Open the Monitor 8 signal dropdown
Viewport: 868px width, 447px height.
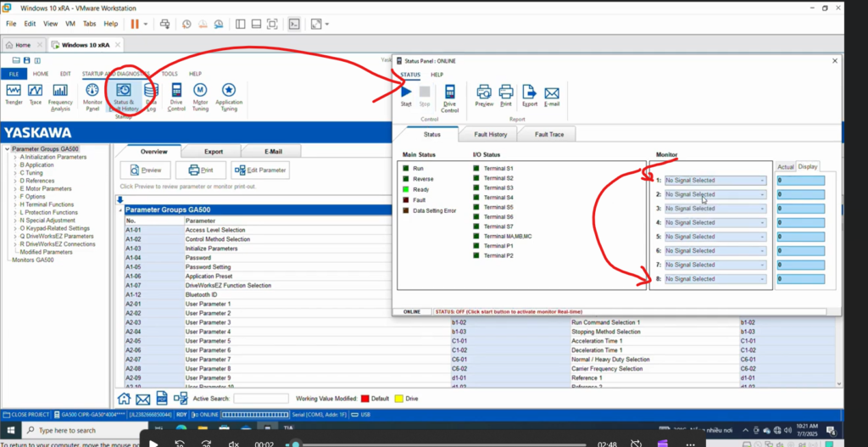(715, 279)
